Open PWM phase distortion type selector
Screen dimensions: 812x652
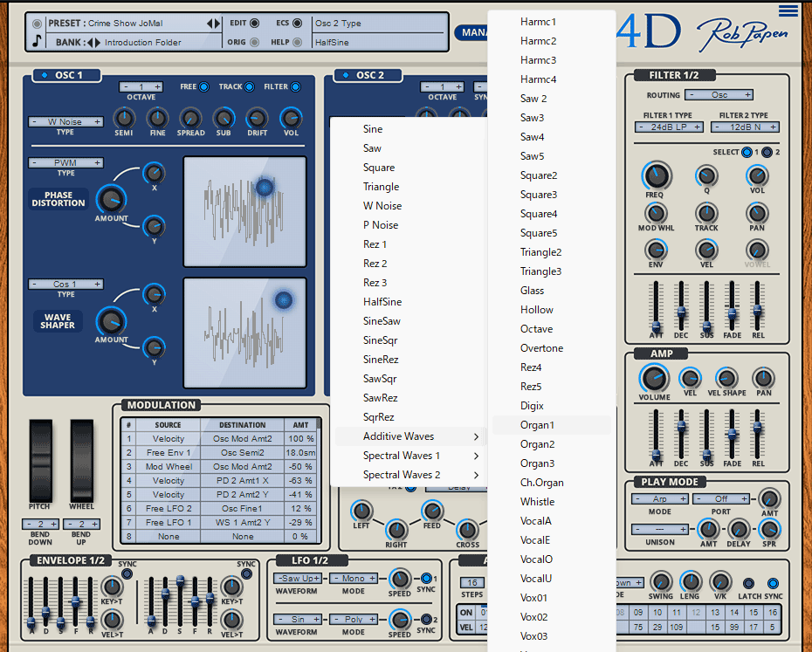tap(65, 162)
